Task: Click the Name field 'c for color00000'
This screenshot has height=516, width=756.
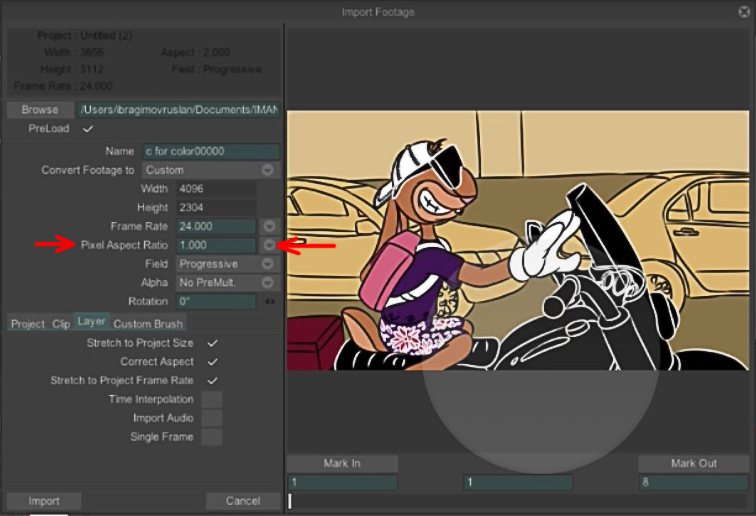Action: 211,151
